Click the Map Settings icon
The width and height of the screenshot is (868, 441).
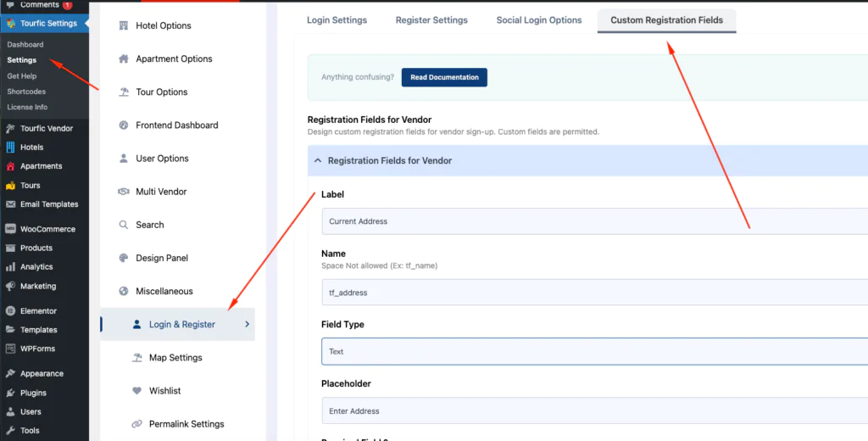pos(136,357)
